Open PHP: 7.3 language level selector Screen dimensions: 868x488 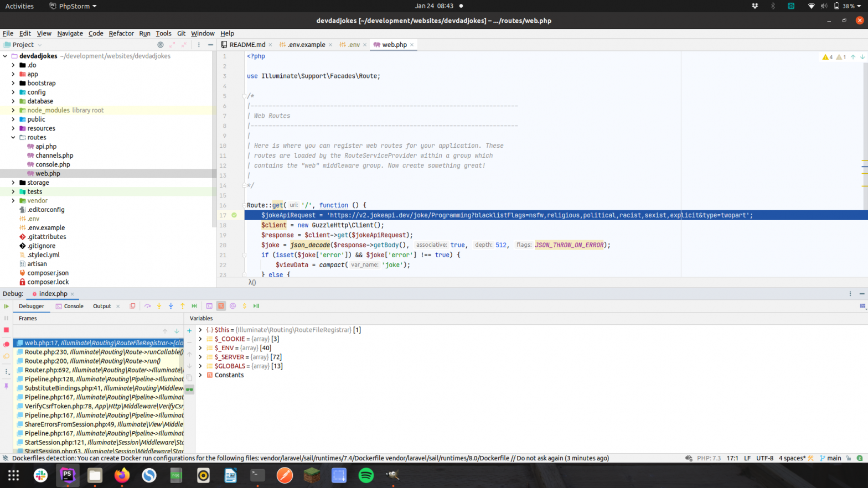pos(709,458)
